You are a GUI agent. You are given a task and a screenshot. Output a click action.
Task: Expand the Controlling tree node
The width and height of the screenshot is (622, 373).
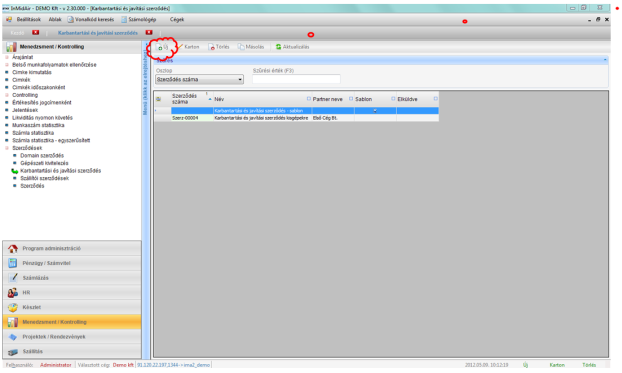(7, 95)
